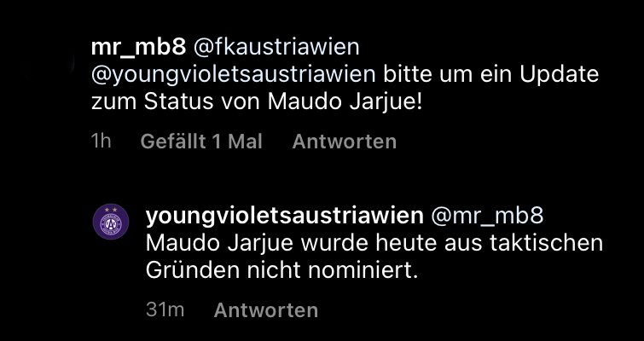Follow the @fkaustriawien mention
The width and height of the screenshot is (644, 341).
276,48
